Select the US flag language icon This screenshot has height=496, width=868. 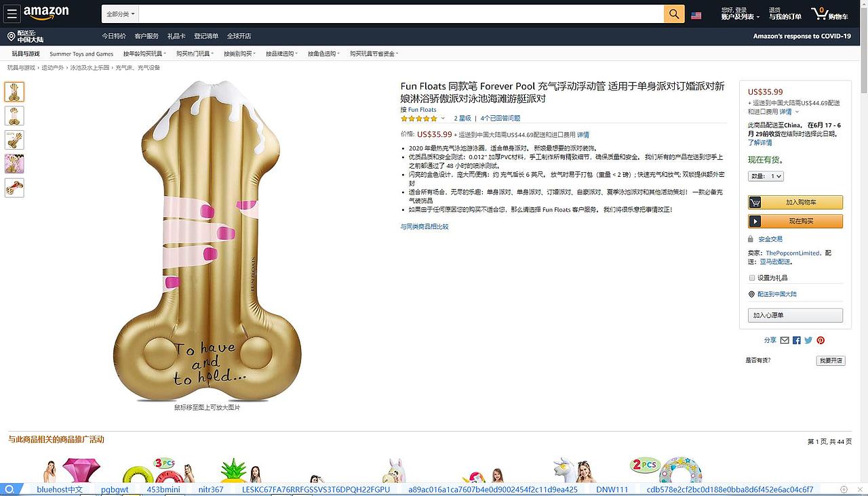click(696, 15)
